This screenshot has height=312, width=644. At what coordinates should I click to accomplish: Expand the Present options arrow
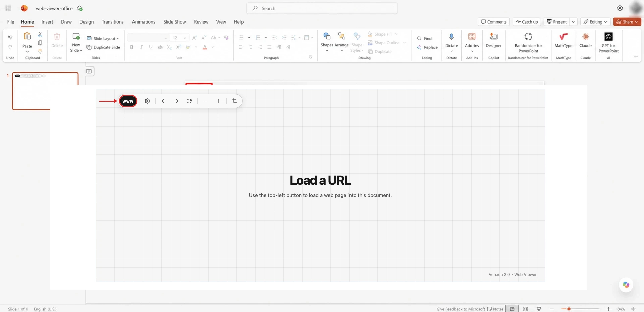click(x=573, y=22)
